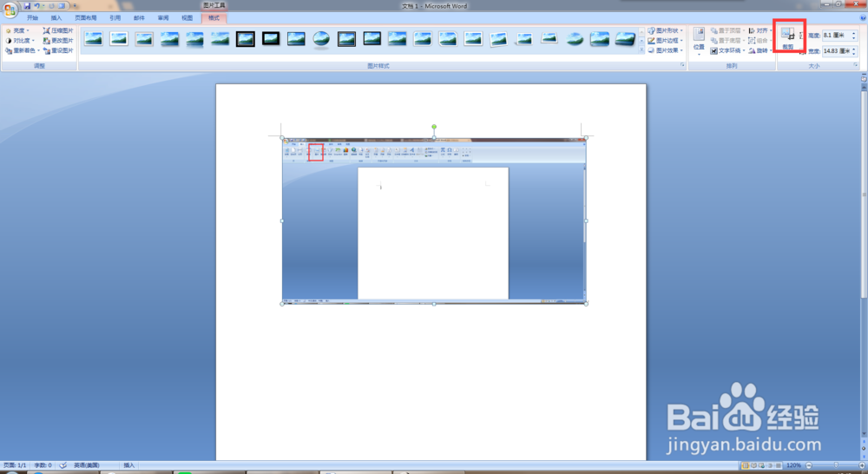The height and width of the screenshot is (474, 868).
Task: Undo the last action
Action: [x=37, y=6]
